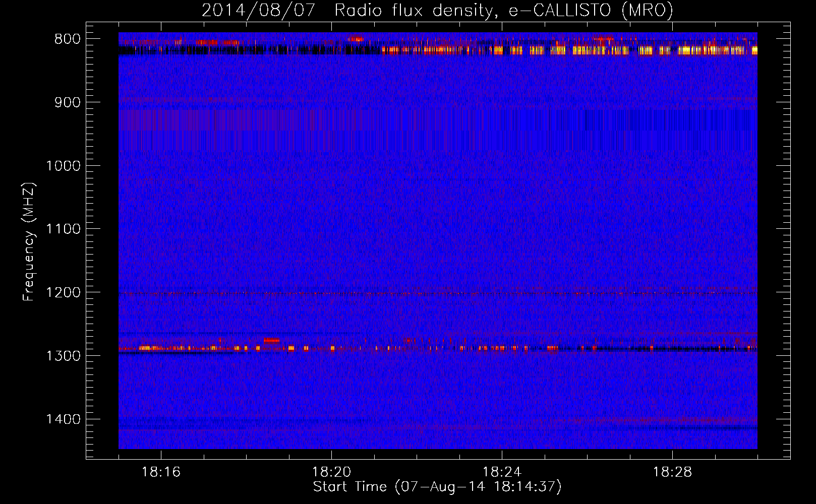Click the 18:16 time tick label
This screenshot has width=816, height=504.
(161, 472)
